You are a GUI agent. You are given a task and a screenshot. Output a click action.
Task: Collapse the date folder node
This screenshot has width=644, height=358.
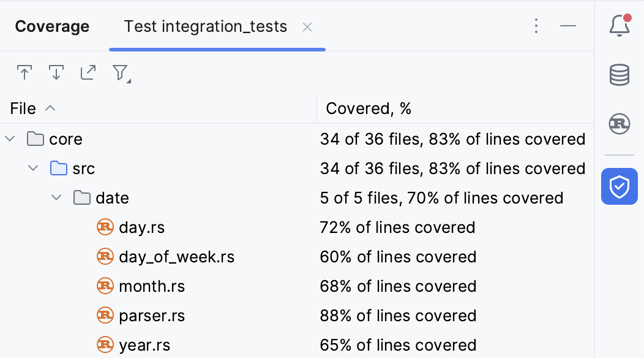tap(56, 197)
